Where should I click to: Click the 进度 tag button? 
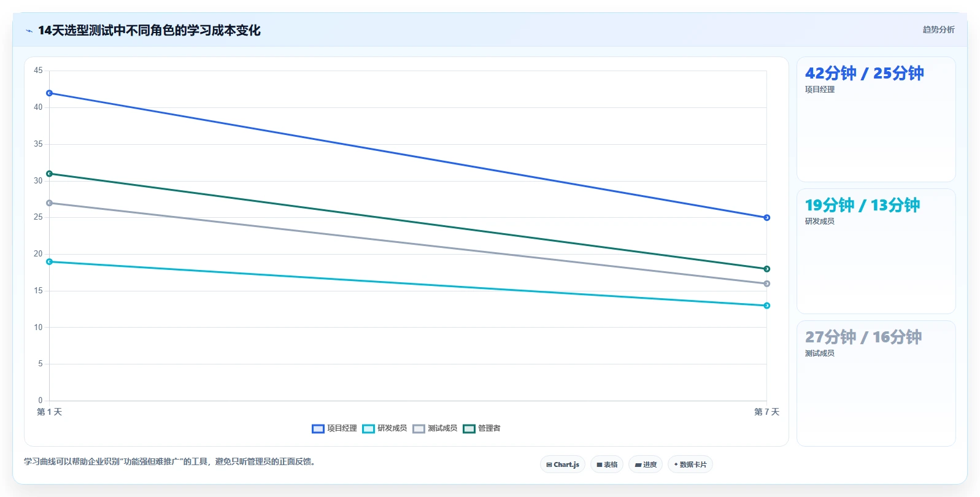pyautogui.click(x=646, y=464)
